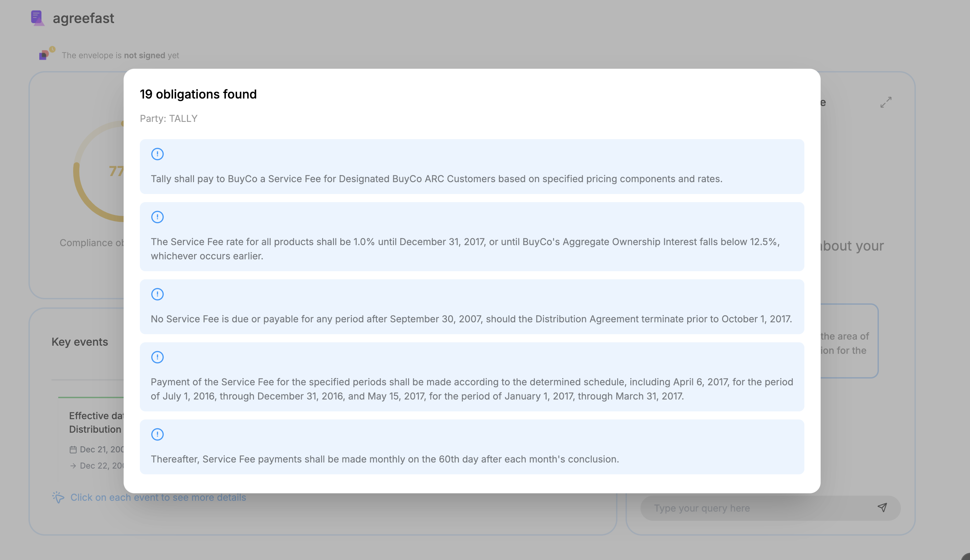This screenshot has width=970, height=560.
Task: Click the agreefast brand name text
Action: coord(83,19)
